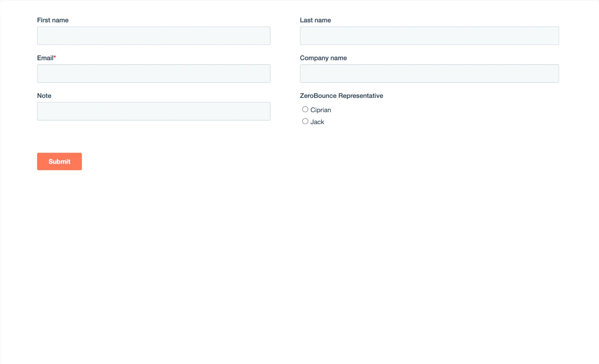
Task: Click the Jack option label text
Action: [317, 122]
